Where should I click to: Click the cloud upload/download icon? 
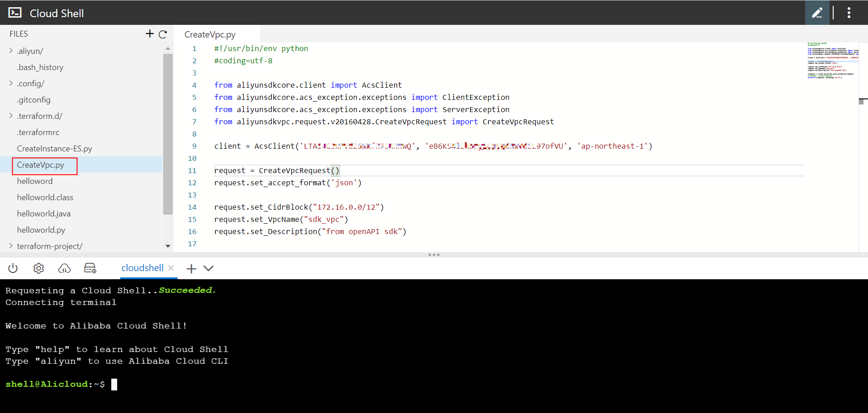click(x=64, y=268)
